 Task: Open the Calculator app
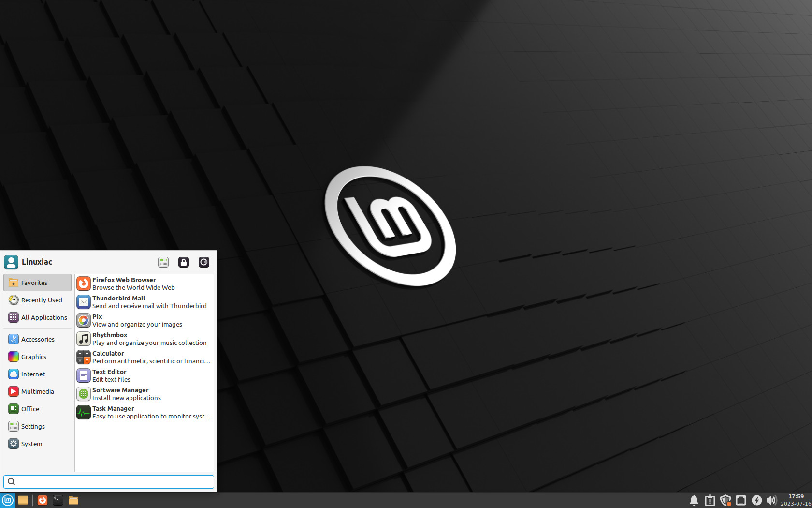[x=144, y=357]
